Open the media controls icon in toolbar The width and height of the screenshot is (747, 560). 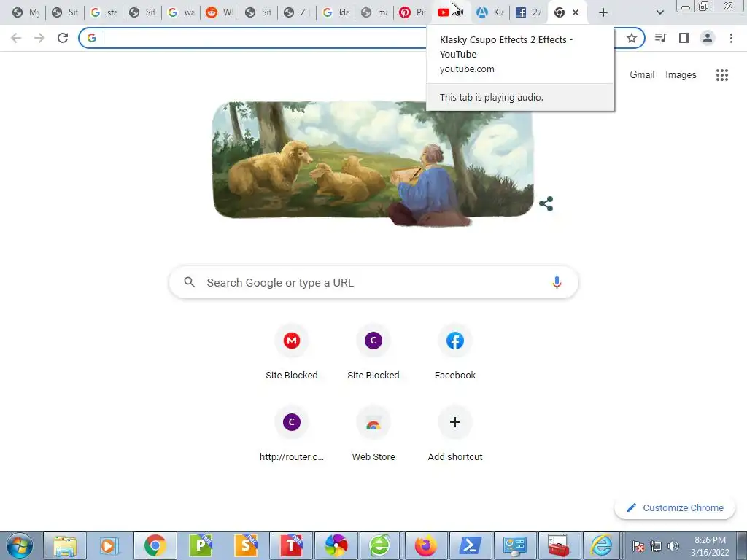(660, 38)
